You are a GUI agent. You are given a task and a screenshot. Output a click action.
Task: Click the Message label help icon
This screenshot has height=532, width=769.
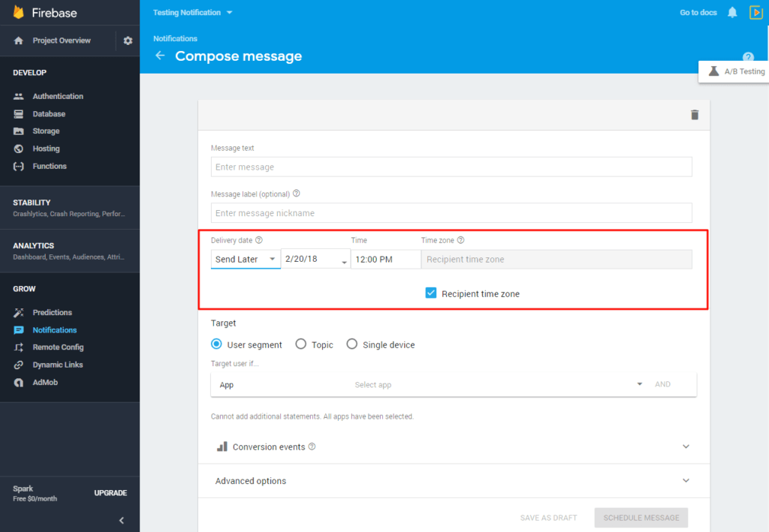pyautogui.click(x=296, y=194)
